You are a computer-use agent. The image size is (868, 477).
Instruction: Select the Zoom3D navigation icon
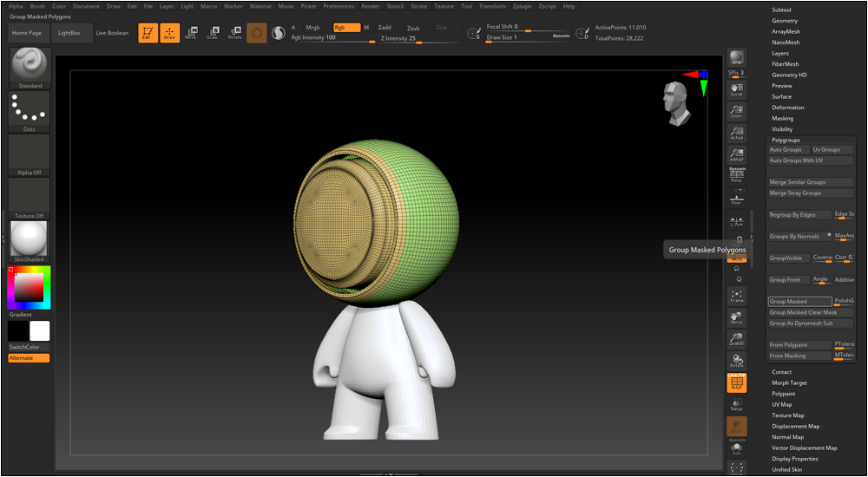pyautogui.click(x=736, y=338)
